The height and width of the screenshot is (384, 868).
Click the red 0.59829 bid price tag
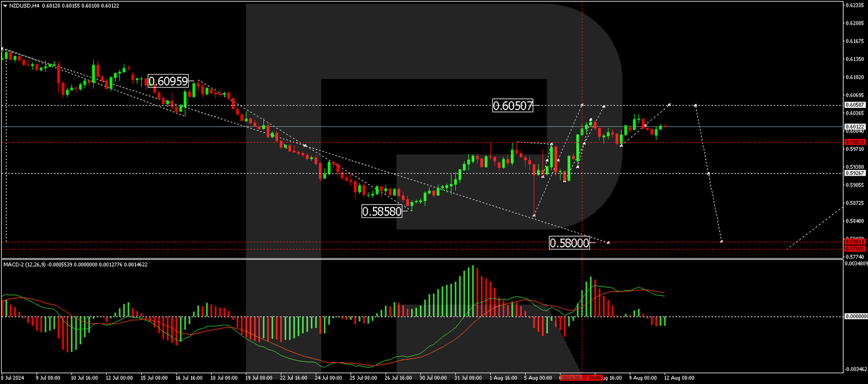(x=855, y=142)
